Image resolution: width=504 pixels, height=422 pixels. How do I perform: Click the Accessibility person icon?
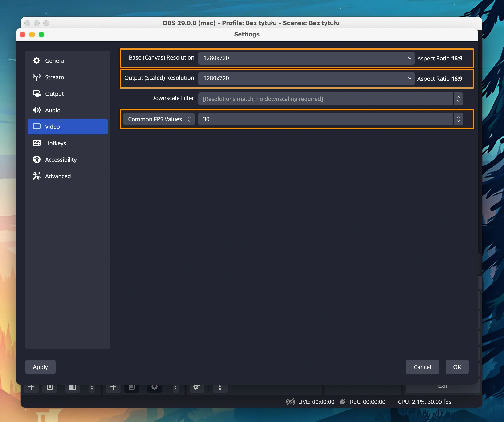(37, 160)
